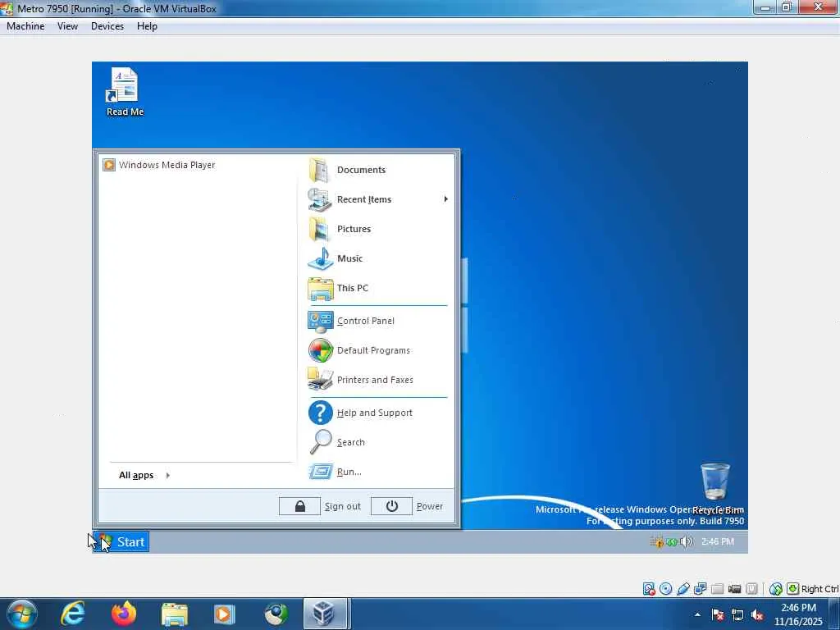Click the Right Ctrl host key label
840x630 pixels.
(x=819, y=589)
